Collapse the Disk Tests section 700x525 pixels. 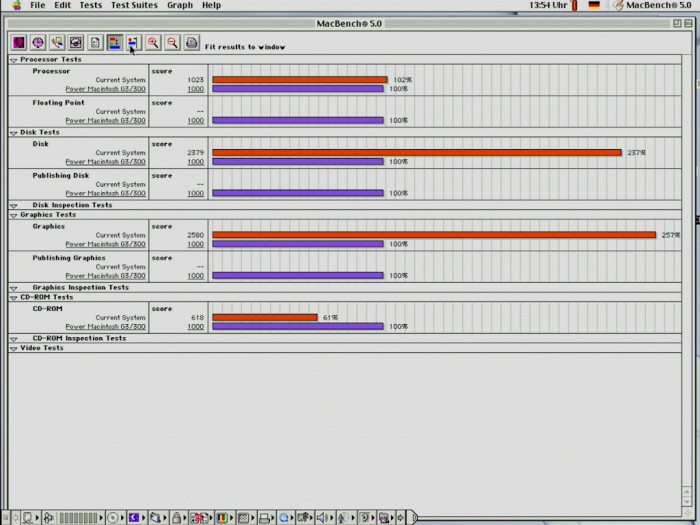click(x=13, y=133)
